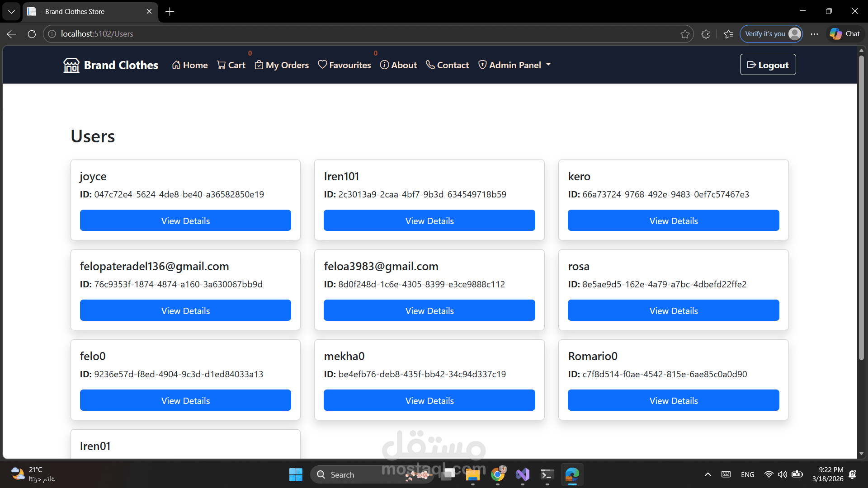Viewport: 868px width, 488px height.
Task: Open the My Orders menu item
Action: (282, 65)
